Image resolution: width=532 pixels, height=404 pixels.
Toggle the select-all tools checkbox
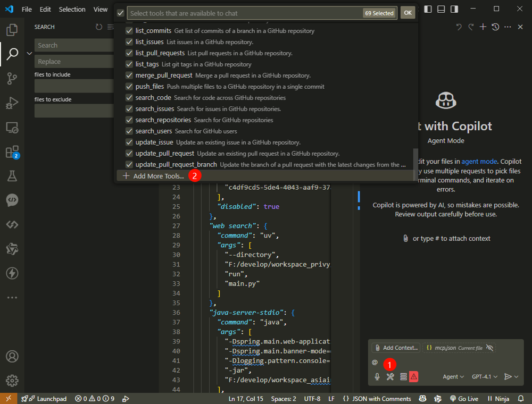click(x=120, y=13)
